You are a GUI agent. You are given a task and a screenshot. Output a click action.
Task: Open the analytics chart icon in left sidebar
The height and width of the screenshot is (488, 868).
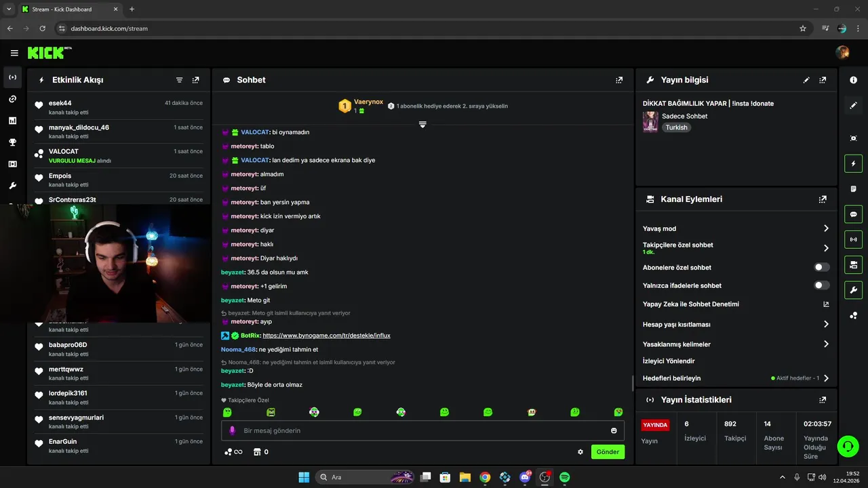12,121
